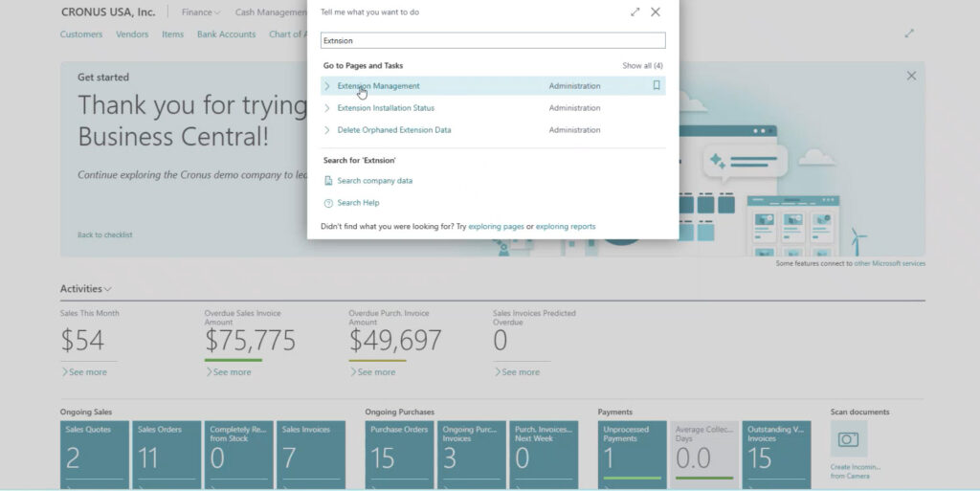Open Delete Orphaned Extension Data result
Image resolution: width=980 pixels, height=491 pixels.
click(393, 130)
